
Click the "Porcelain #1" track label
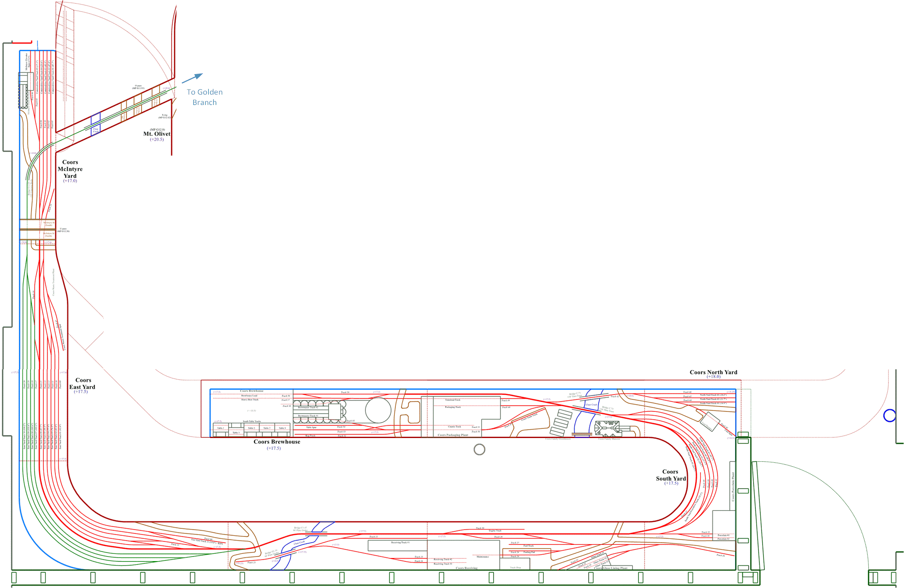click(x=723, y=535)
